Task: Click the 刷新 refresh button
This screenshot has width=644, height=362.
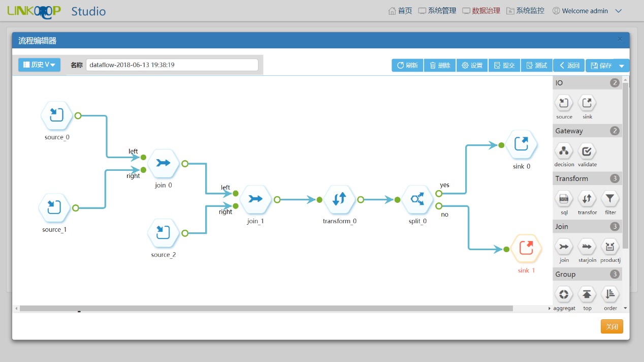Action: pyautogui.click(x=407, y=66)
